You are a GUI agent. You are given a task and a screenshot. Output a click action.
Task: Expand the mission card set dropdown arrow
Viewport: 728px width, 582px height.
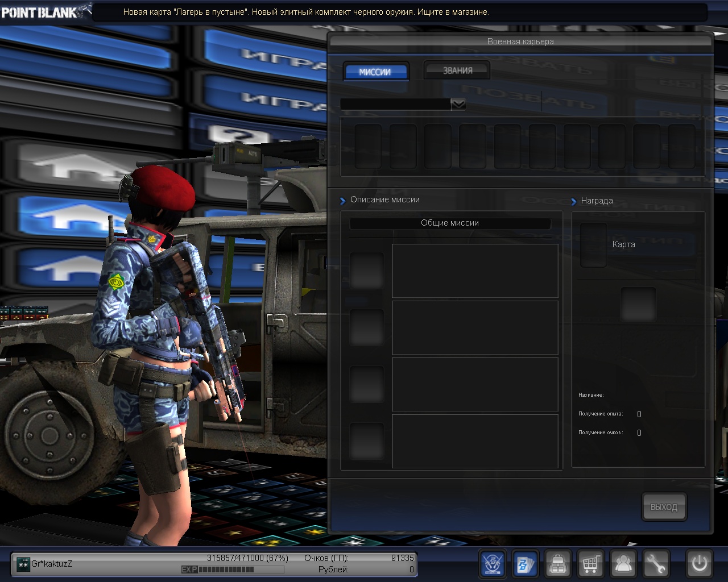click(x=458, y=104)
